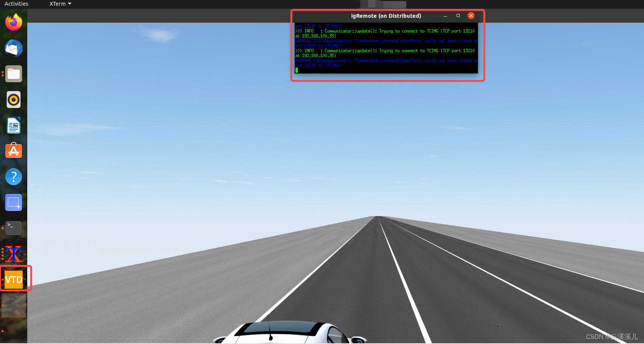Select the blurred thumbnail icon below VTD
Image resolution: width=644 pixels, height=344 pixels.
pyautogui.click(x=14, y=305)
